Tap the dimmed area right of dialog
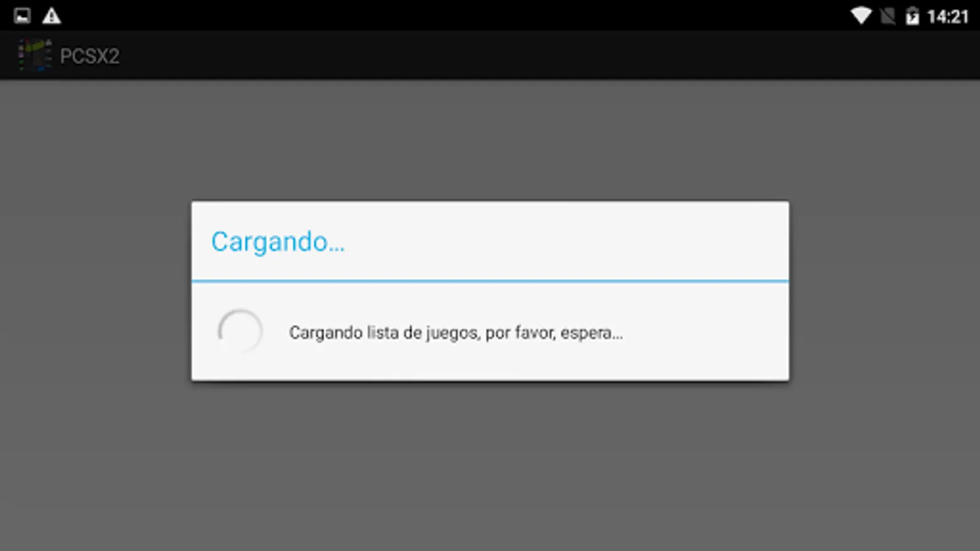 [x=884, y=291]
